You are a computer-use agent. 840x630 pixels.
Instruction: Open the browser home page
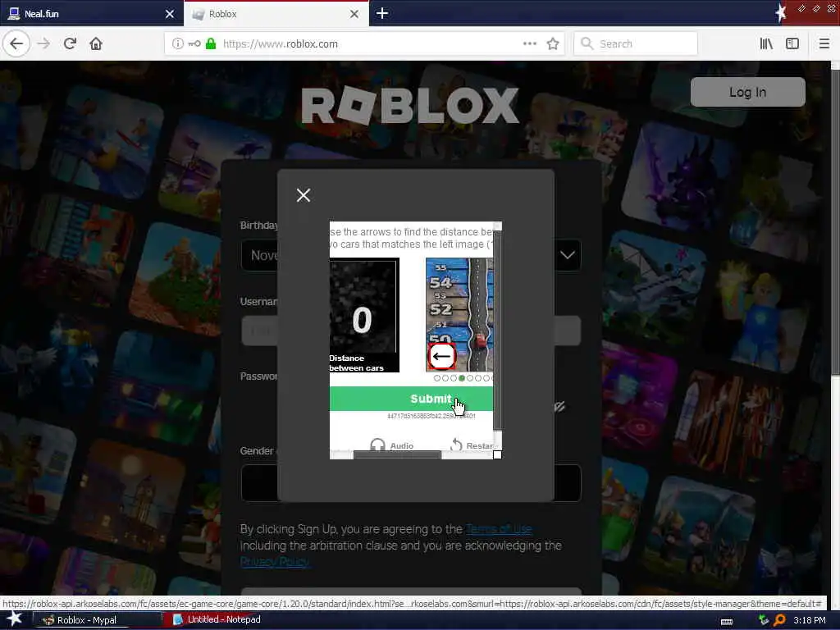pos(96,43)
